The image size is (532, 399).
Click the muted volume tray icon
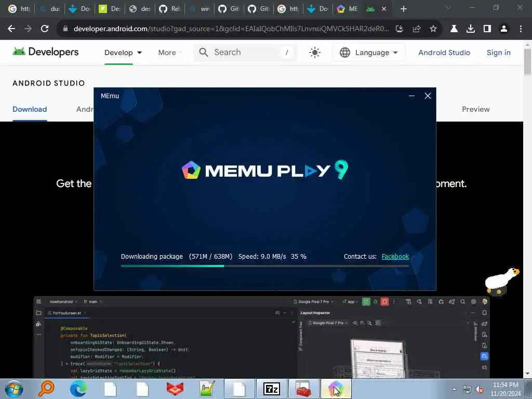480,390
